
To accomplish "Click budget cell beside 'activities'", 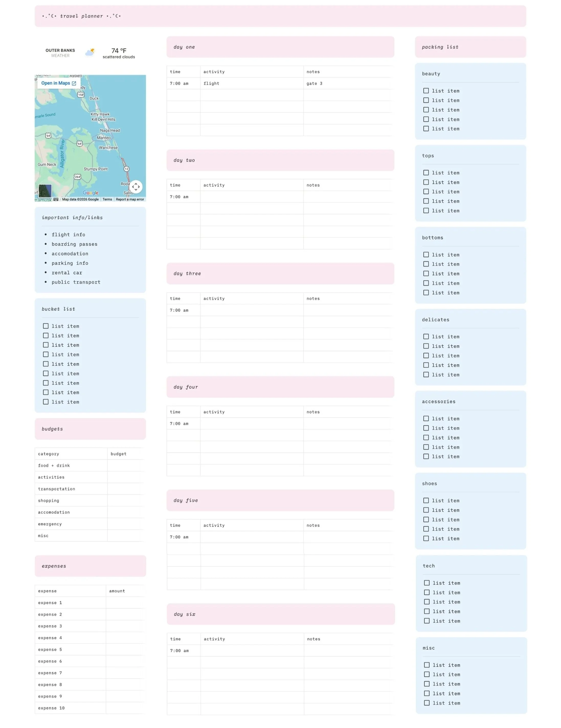I will coord(126,477).
